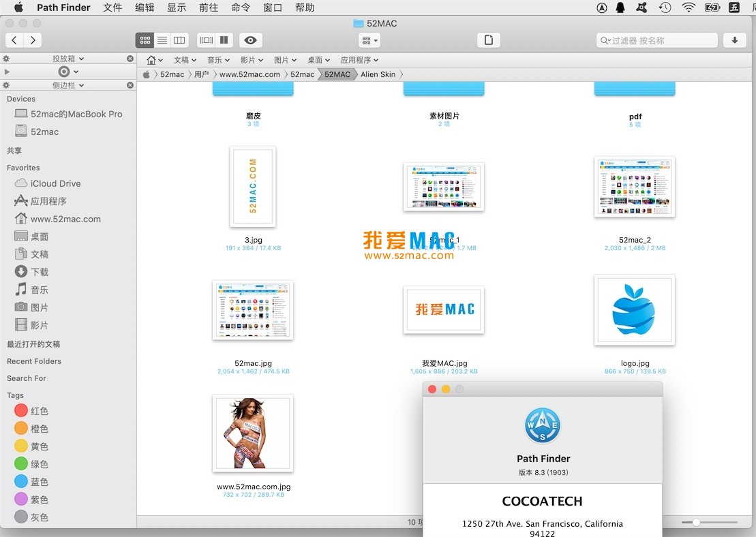Select the 52mac disk in Devices
The height and width of the screenshot is (537, 756).
pos(37,132)
